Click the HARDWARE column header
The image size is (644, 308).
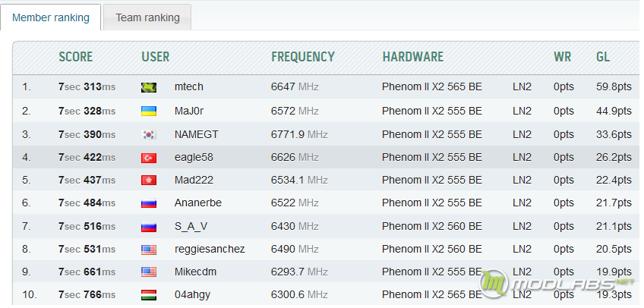[412, 57]
